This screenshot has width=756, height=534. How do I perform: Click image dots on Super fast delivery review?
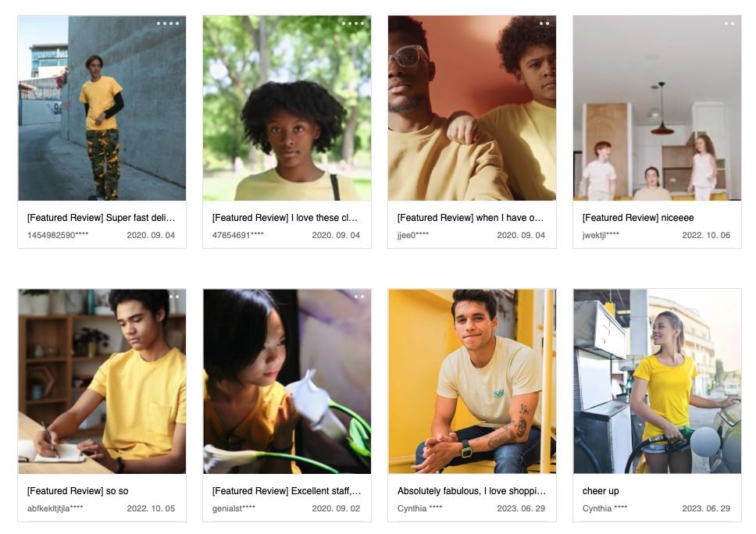coord(168,23)
